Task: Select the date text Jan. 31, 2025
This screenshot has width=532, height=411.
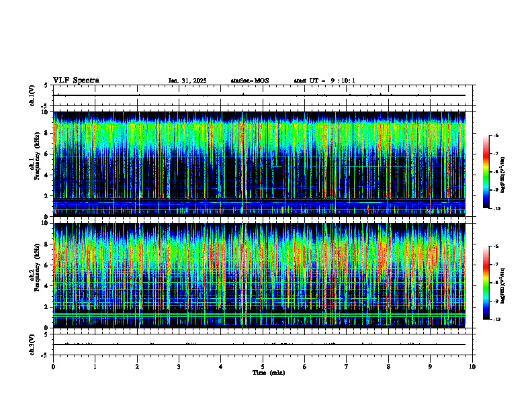Action: tap(187, 81)
